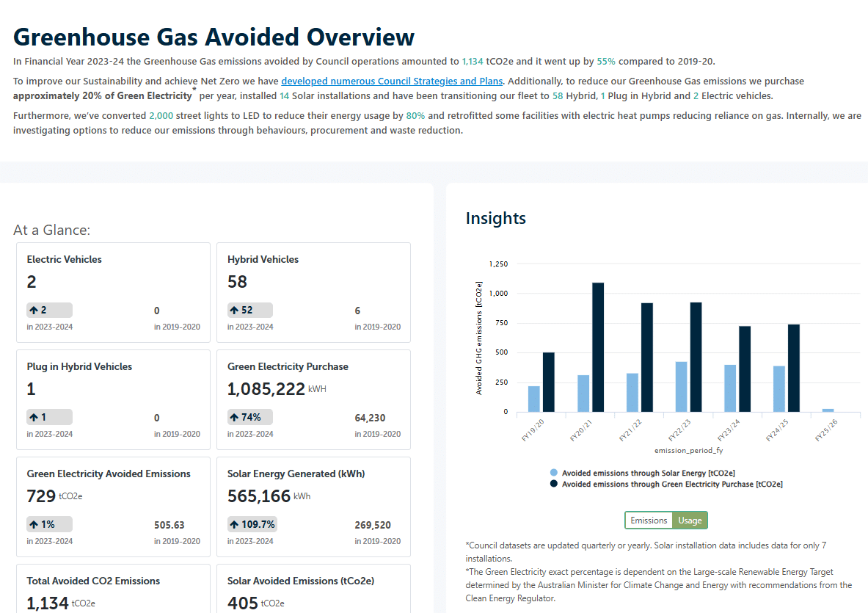
Task: Click the up arrow badge in Plug in Hybrid card
Action: [x=49, y=418]
